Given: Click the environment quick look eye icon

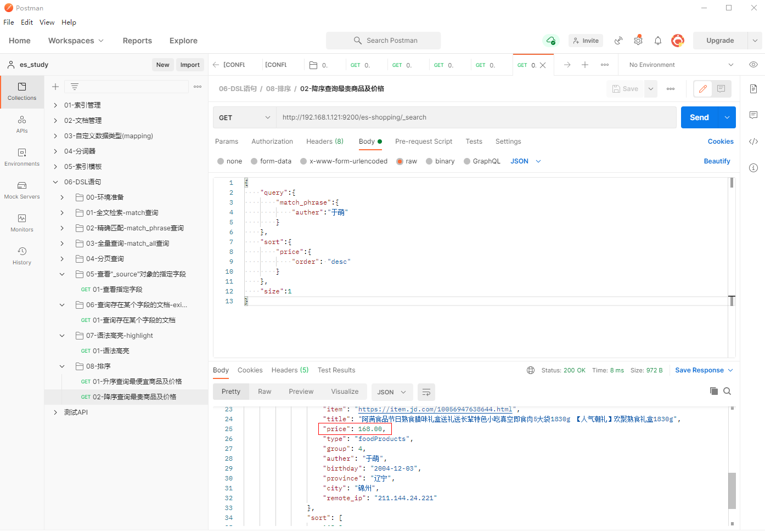Looking at the screenshot, I should 753,65.
